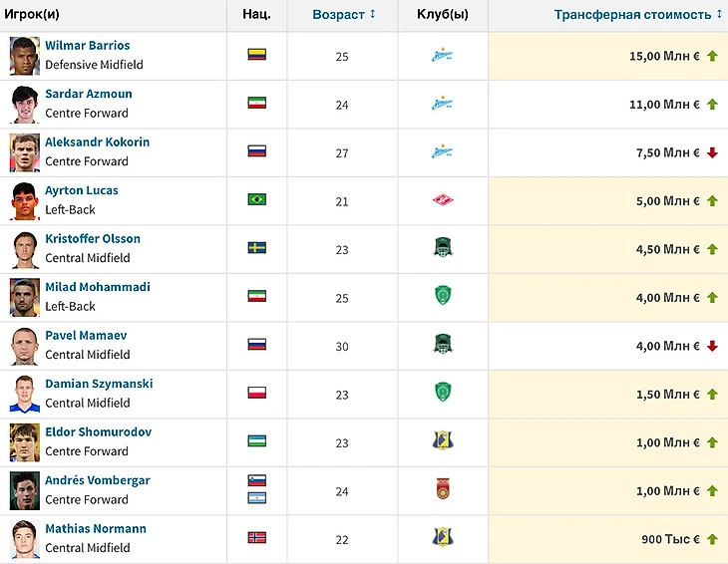Click the Нац. column header
Image resolution: width=728 pixels, height=564 pixels.
coord(256,15)
